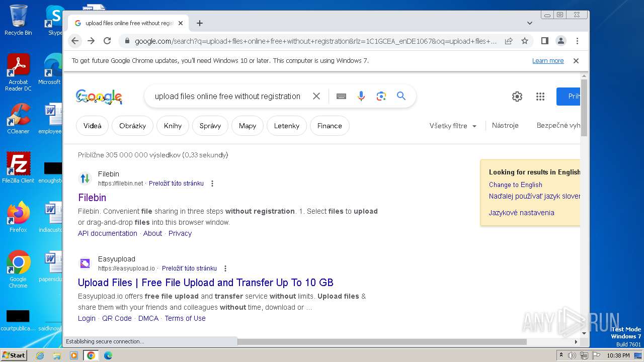View site lock information
The width and height of the screenshot is (644, 362).
tap(127, 41)
